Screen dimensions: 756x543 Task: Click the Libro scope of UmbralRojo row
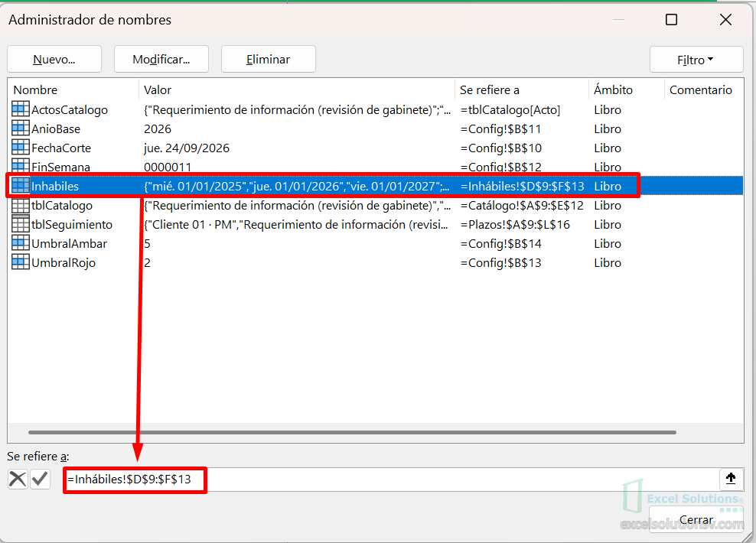click(x=608, y=263)
